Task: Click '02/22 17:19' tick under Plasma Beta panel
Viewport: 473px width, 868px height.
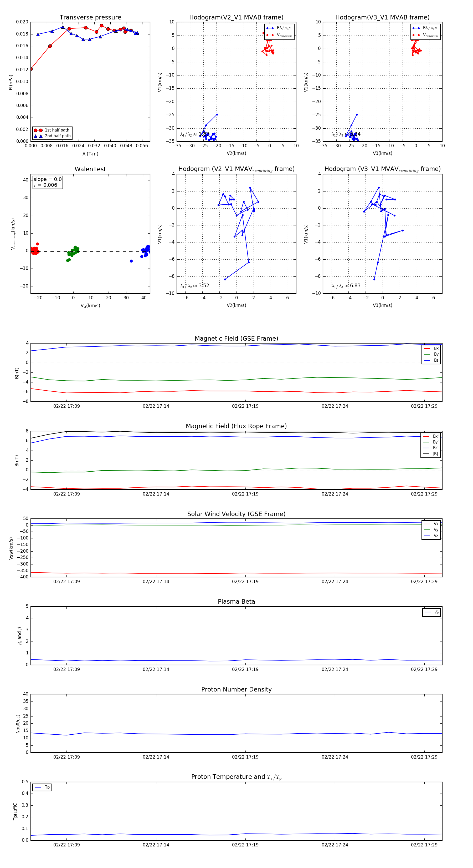Action: click(245, 669)
